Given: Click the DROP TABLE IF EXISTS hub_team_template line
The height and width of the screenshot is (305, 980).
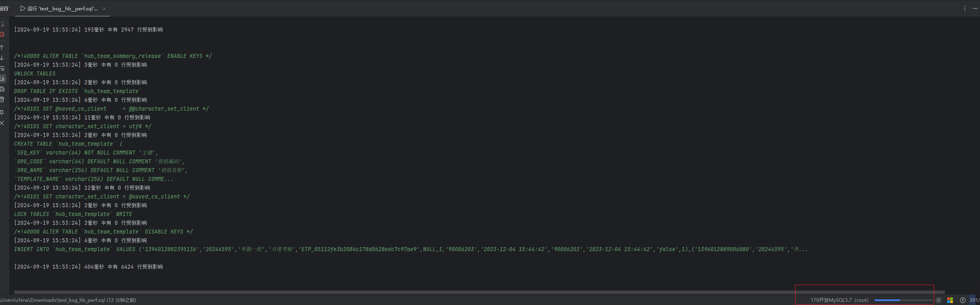Looking at the screenshot, I should [x=78, y=91].
